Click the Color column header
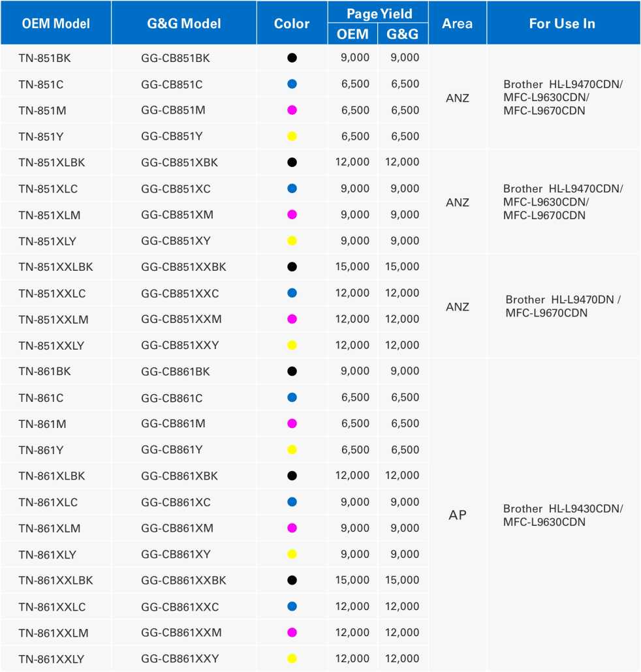Viewport: 641px width, 672px height. click(292, 23)
